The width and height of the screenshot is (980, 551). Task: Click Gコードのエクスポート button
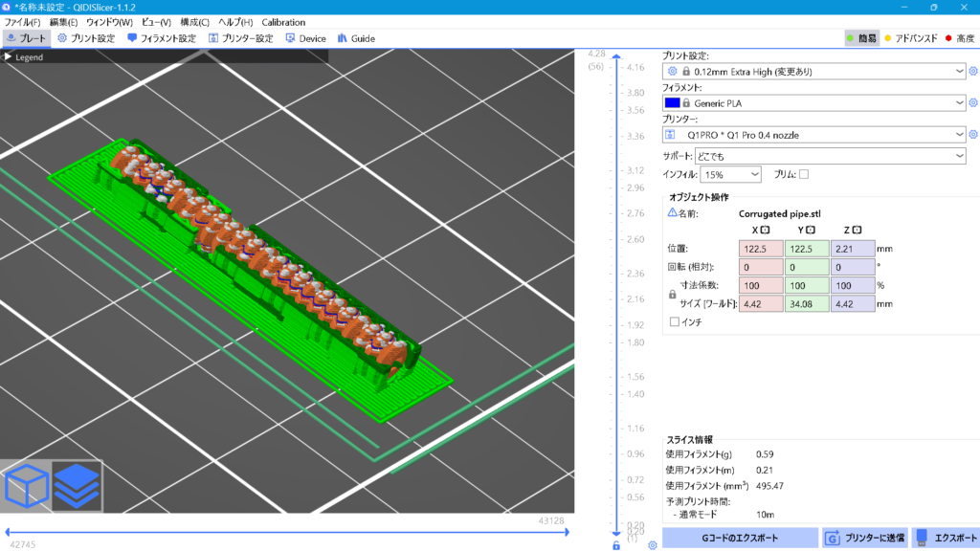[x=740, y=537]
